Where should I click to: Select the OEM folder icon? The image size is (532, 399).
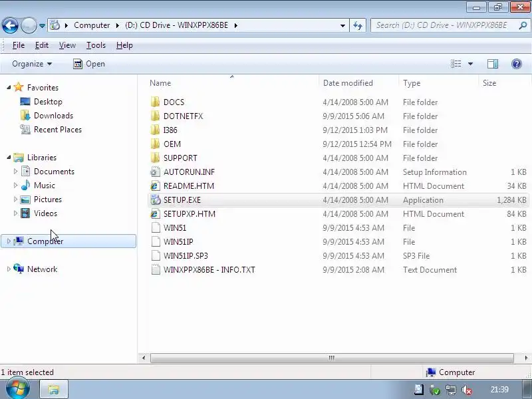[156, 144]
